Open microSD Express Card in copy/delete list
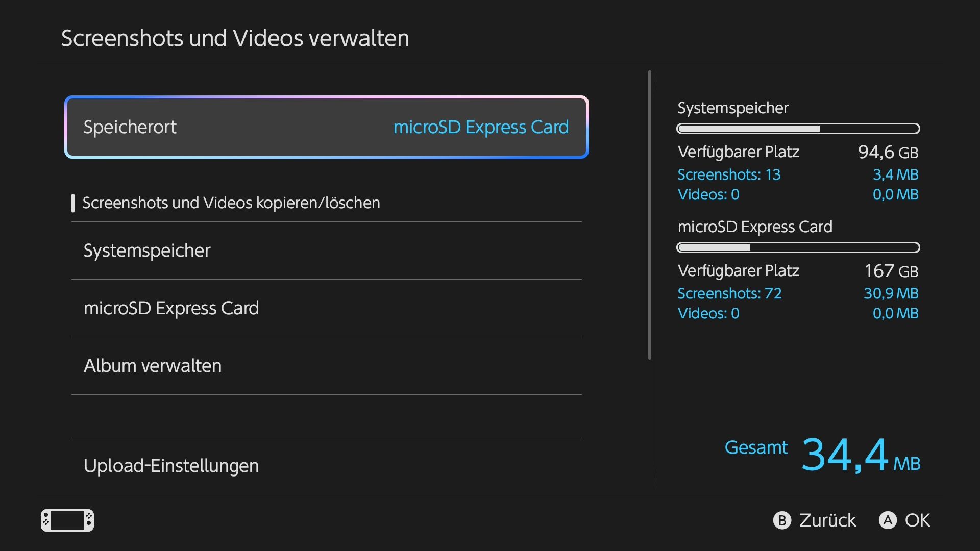 point(327,308)
